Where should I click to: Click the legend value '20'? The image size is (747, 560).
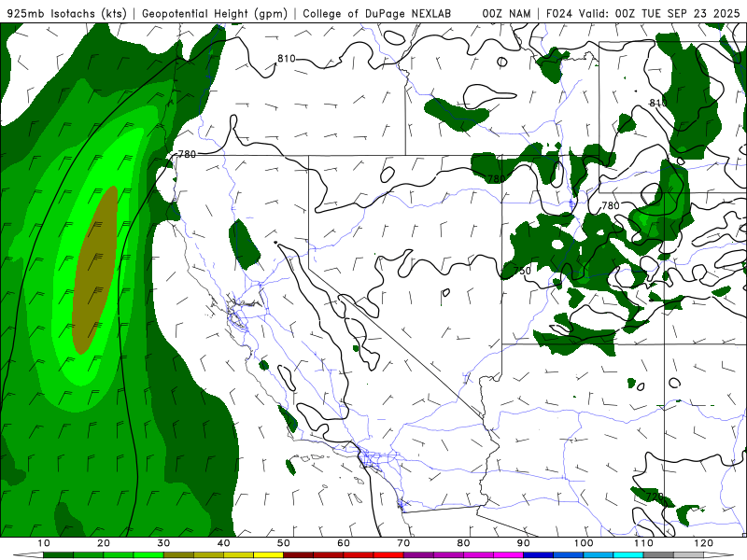point(104,543)
